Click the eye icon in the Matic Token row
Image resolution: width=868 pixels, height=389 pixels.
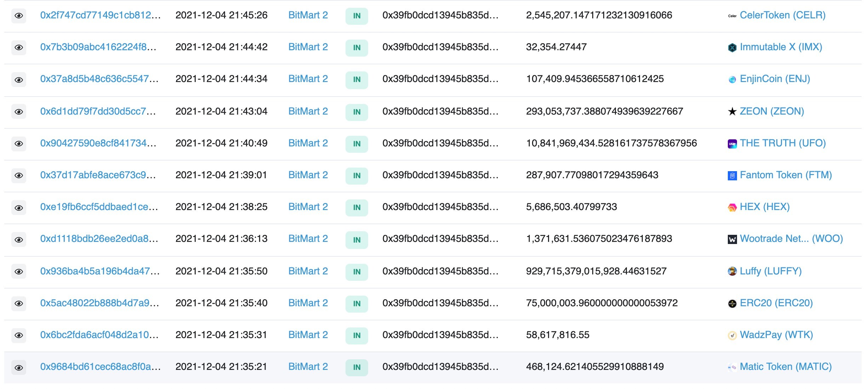click(x=19, y=367)
